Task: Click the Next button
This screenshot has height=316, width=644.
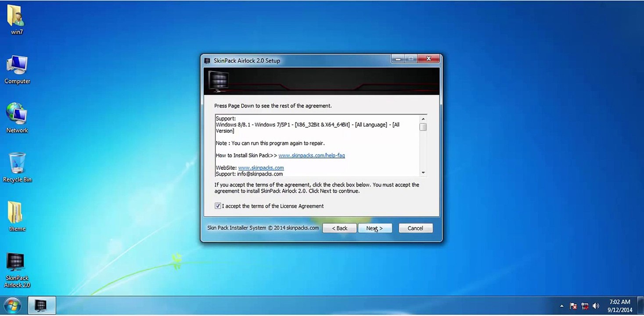Action: 374,228
